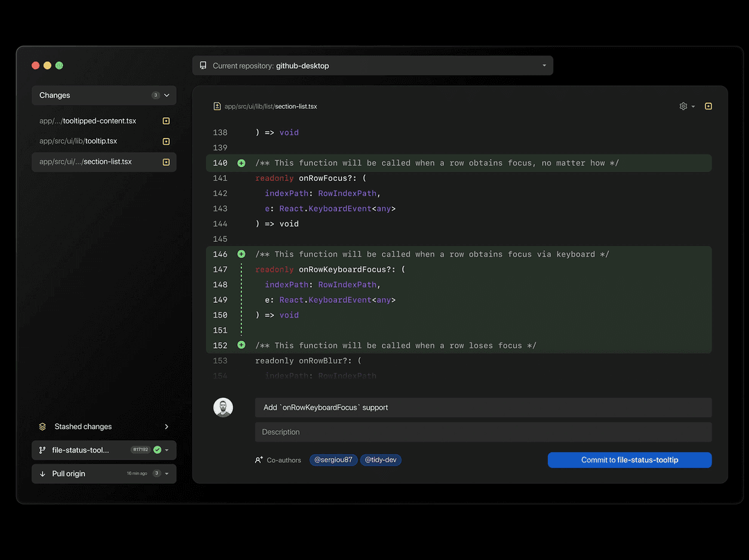Toggle line 140 added-line selection marker
Viewport: 749px width, 560px height.
(x=241, y=163)
